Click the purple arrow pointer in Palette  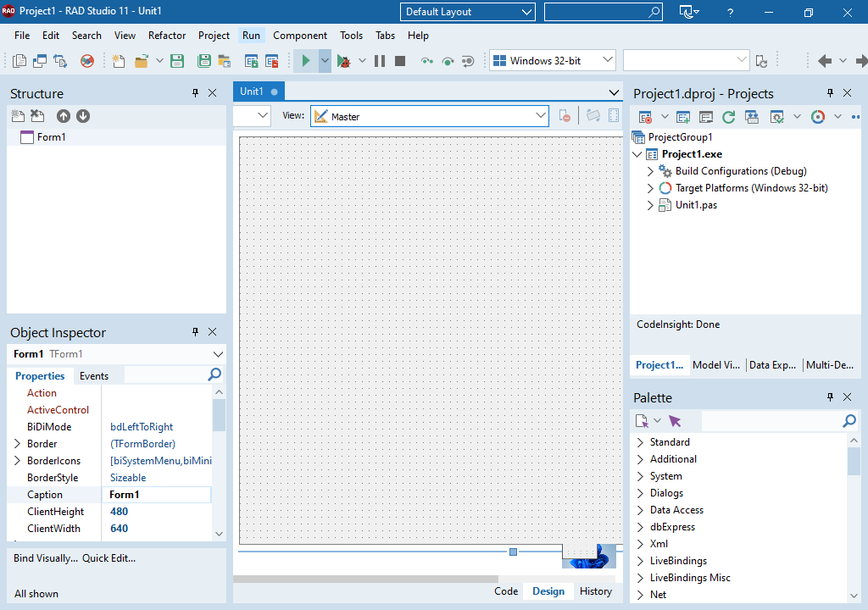coord(675,421)
